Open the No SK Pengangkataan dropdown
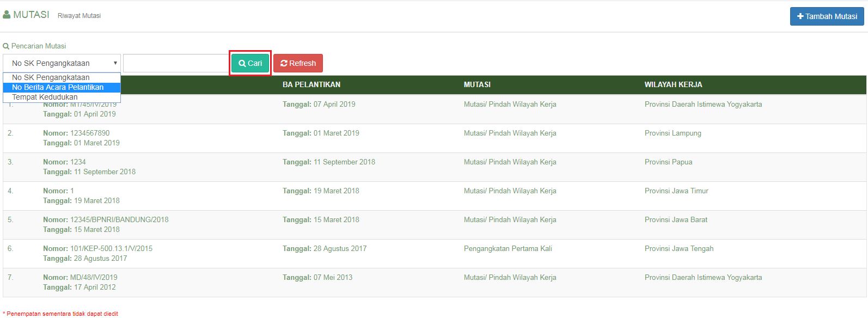The height and width of the screenshot is (318, 868). (62, 63)
